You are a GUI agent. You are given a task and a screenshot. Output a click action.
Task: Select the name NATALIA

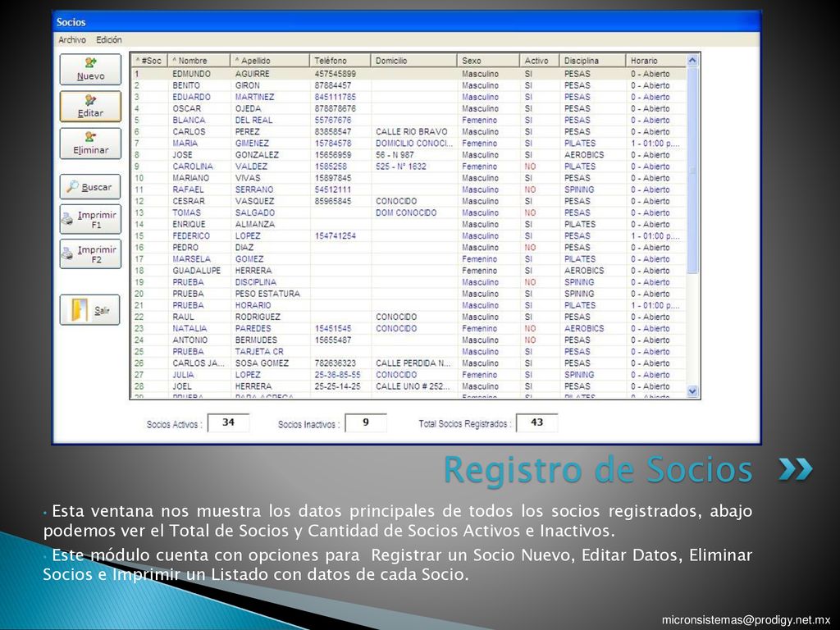189,328
